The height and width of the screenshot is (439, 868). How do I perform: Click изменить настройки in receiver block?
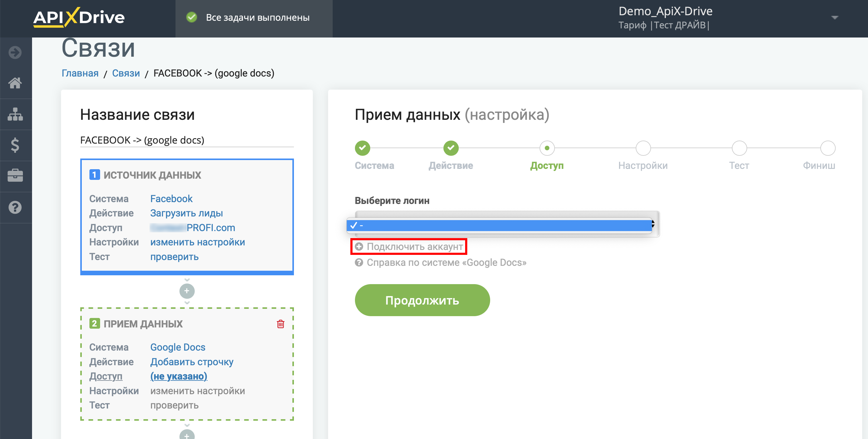coord(197,391)
